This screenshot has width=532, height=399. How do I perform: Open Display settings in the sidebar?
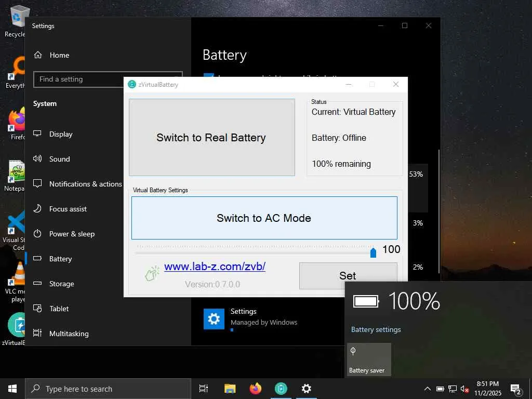coord(61,134)
